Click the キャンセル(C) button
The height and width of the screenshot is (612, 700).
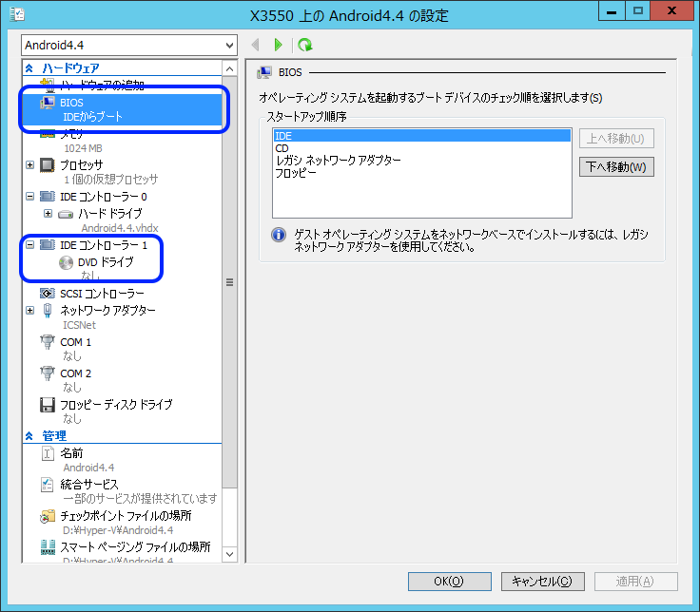542,582
